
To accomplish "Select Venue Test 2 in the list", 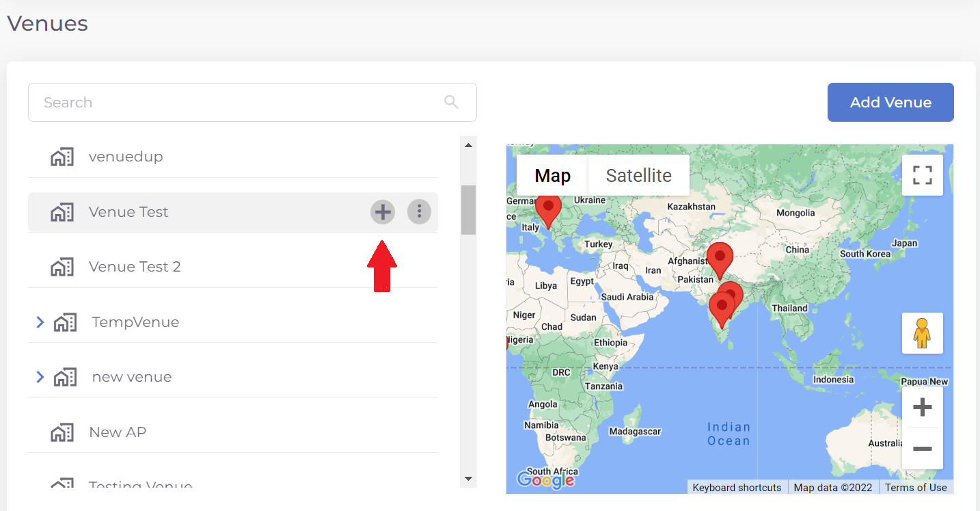I will 135,267.
